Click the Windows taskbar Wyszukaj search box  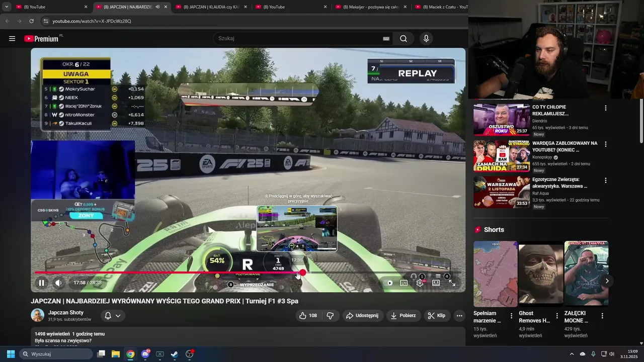[x=56, y=354]
